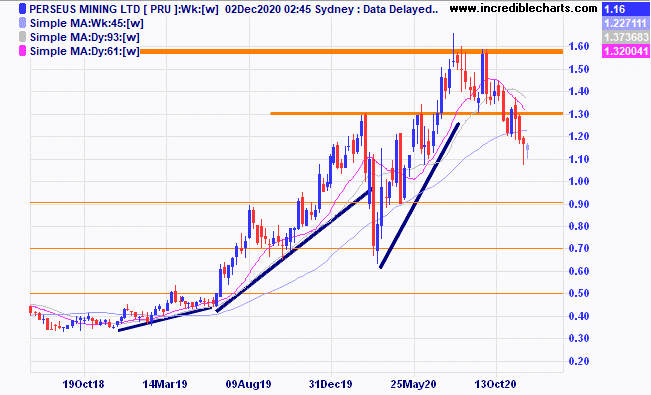Click the 1.320041 moving average value box
Viewport: 651px width, 395px height.
pos(626,51)
